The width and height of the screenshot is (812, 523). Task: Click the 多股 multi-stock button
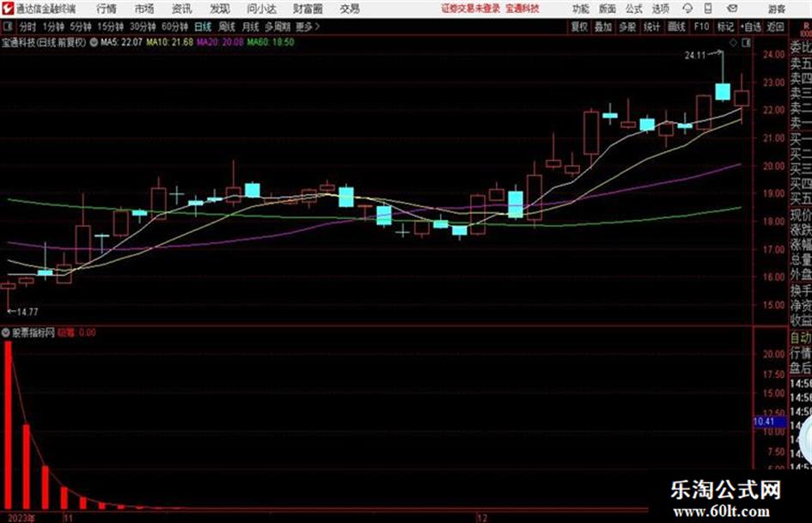(627, 27)
